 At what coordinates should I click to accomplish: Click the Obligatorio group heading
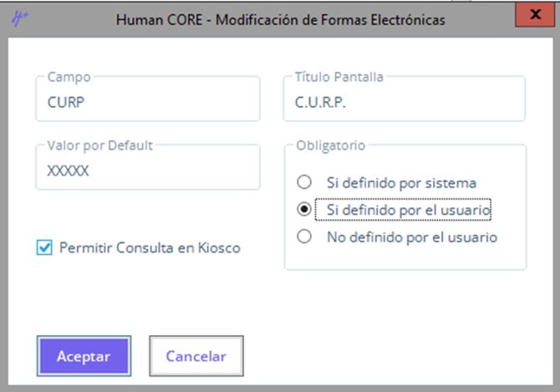point(331,145)
